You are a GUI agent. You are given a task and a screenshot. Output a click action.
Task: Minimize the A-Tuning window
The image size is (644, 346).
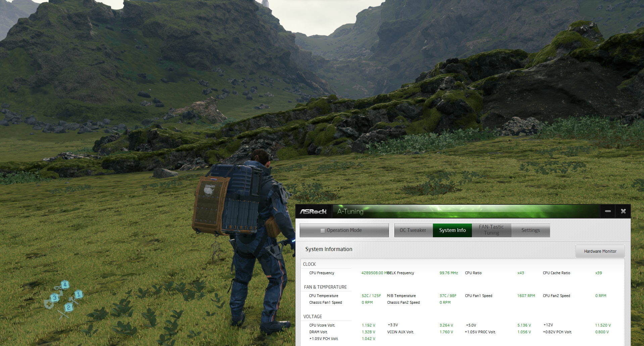608,211
